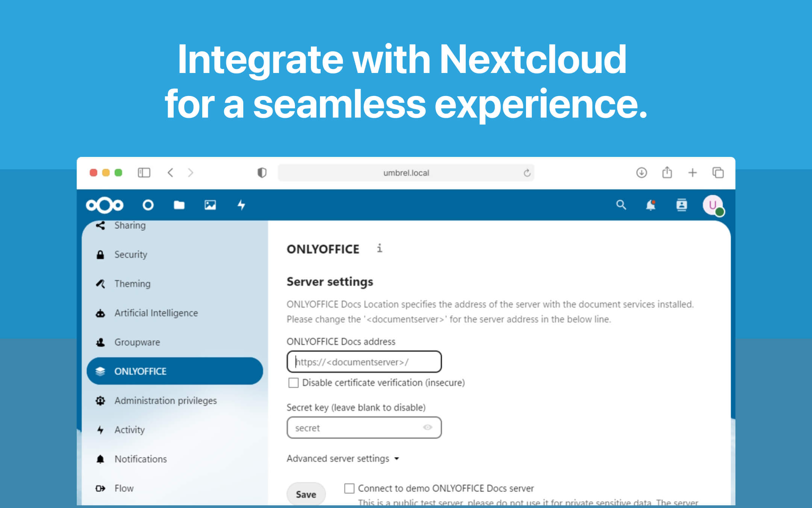
Task: Enable Disable certificate verification option
Action: tap(293, 383)
